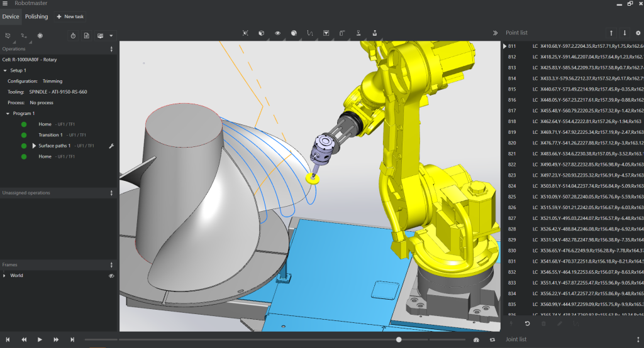The height and width of the screenshot is (348, 644).
Task: Click the document icon in the left toolbar
Action: point(87,36)
